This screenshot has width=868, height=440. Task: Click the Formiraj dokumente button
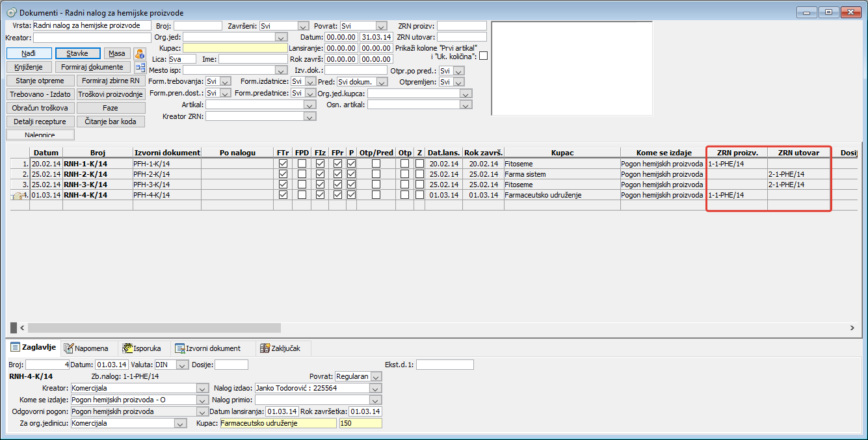point(93,67)
